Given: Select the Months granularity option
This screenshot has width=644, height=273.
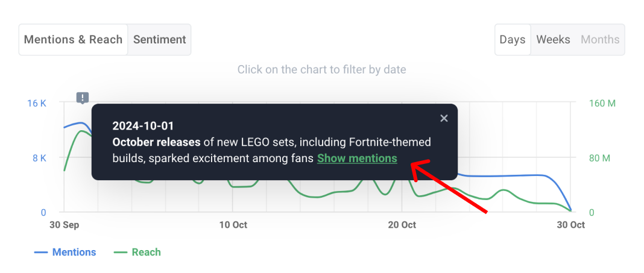Looking at the screenshot, I should [x=600, y=40].
